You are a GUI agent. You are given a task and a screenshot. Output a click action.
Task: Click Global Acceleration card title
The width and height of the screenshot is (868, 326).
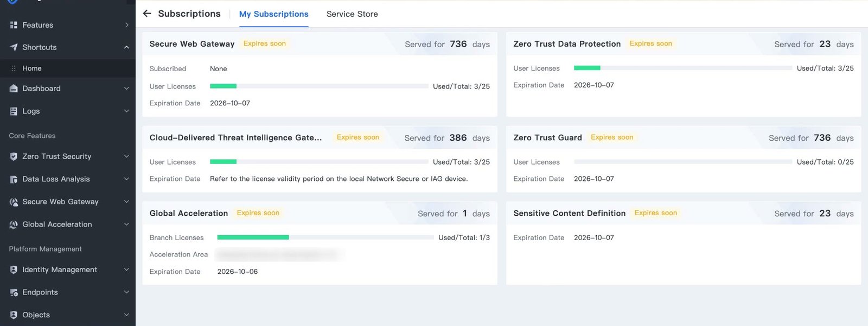(189, 213)
